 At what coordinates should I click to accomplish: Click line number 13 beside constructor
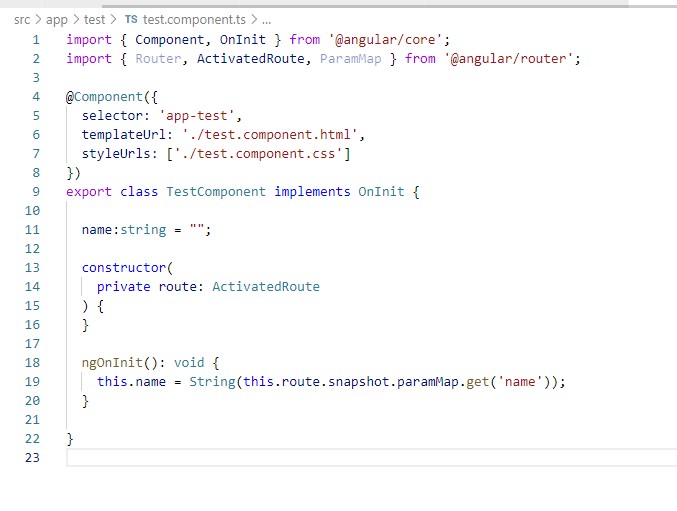33,268
